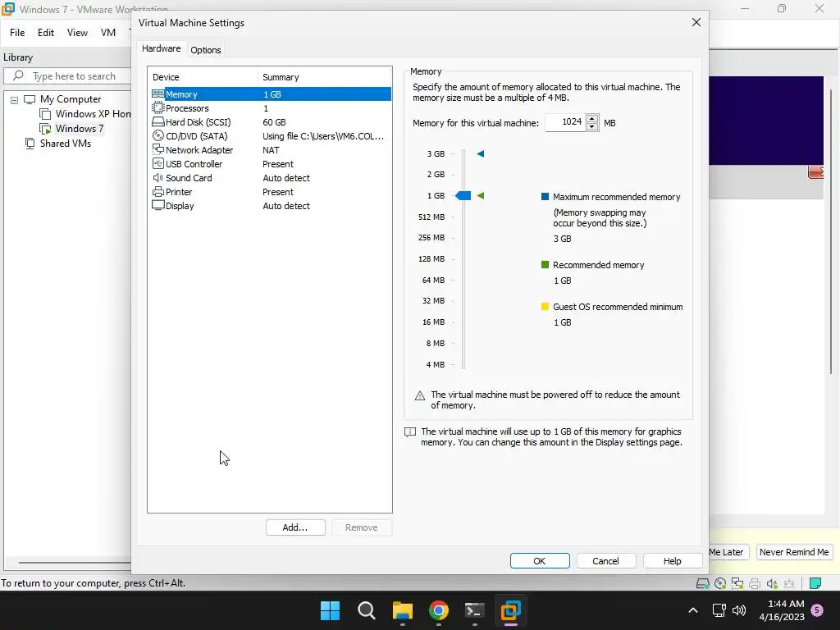The height and width of the screenshot is (630, 840).
Task: Open taskbar Search
Action: (367, 610)
